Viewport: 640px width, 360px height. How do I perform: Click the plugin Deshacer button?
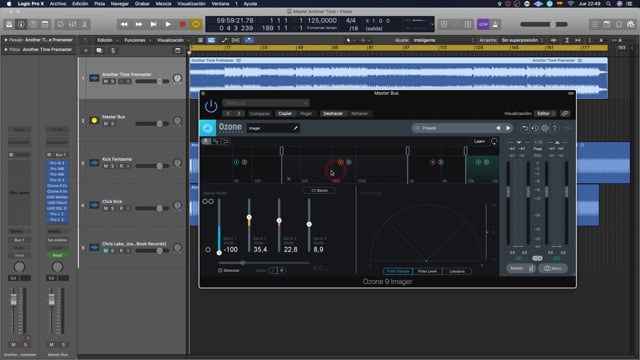click(333, 113)
